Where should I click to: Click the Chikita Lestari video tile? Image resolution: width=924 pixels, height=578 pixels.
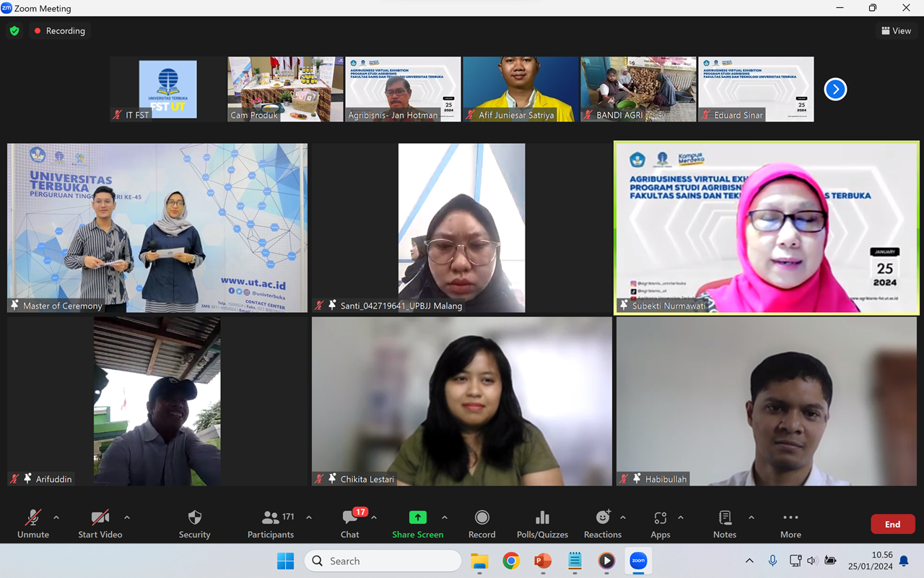pos(462,401)
